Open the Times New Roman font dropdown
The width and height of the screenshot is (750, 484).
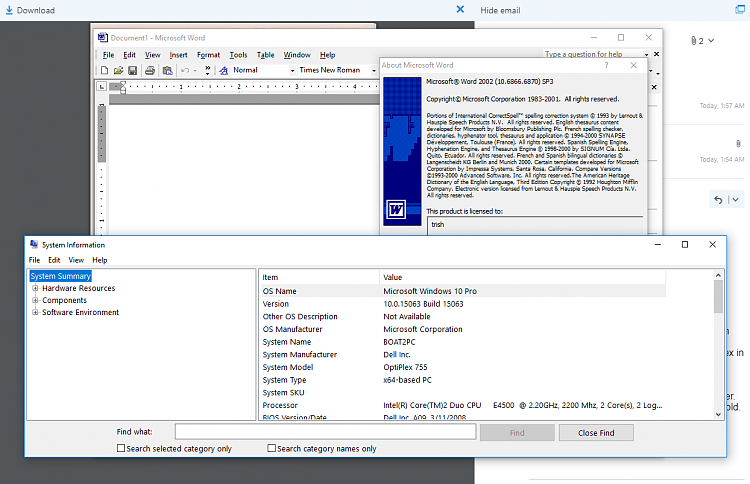374,70
